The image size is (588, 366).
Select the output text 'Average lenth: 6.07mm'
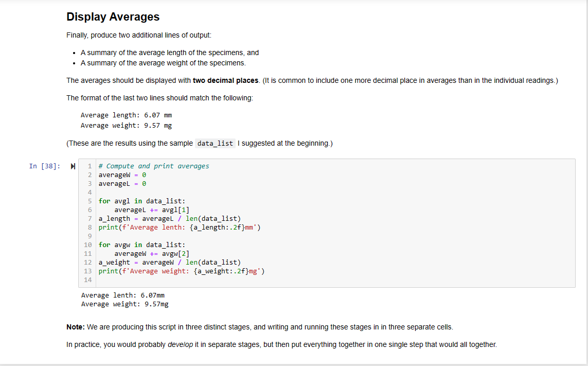(x=123, y=295)
